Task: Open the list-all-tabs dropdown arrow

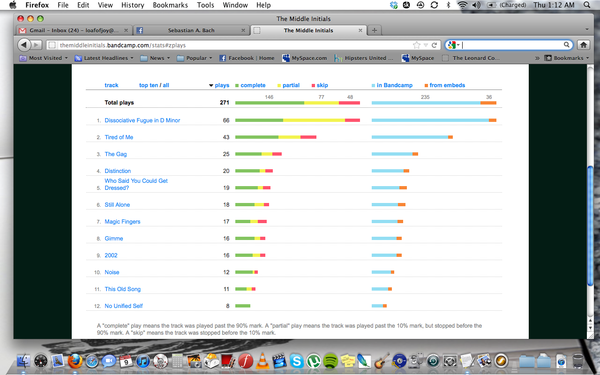Action: point(587,29)
